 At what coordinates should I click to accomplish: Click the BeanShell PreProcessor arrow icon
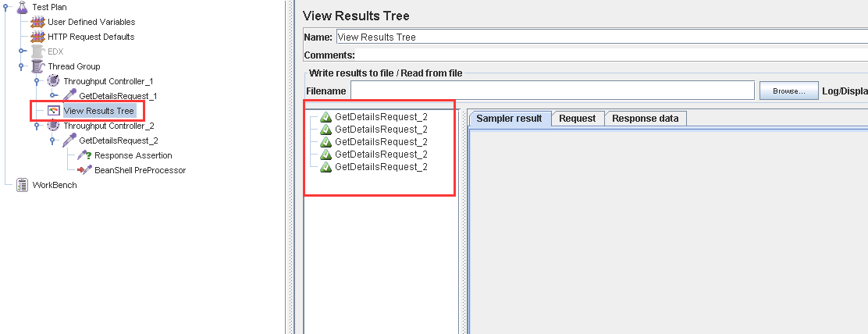[84, 170]
